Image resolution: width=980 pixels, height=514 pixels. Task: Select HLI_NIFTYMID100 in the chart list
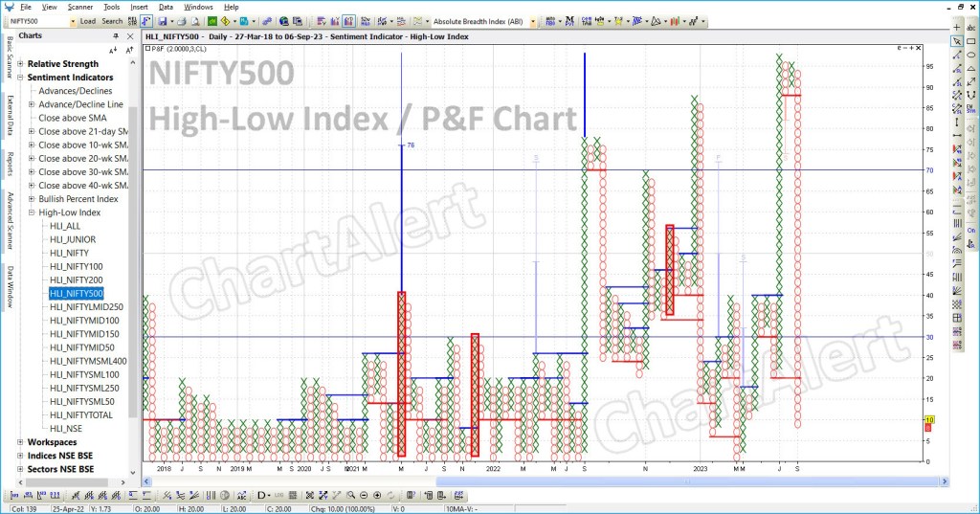tap(85, 320)
